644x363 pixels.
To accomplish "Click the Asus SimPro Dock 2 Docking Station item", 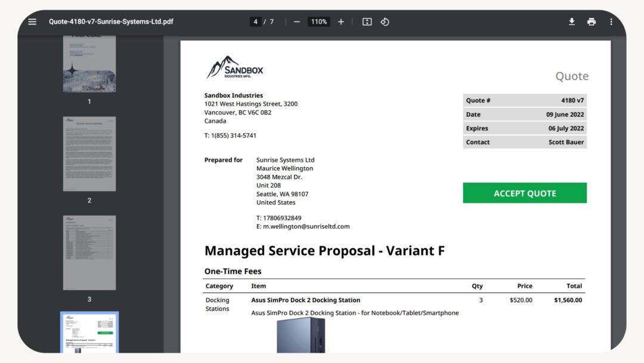I will tap(305, 300).
